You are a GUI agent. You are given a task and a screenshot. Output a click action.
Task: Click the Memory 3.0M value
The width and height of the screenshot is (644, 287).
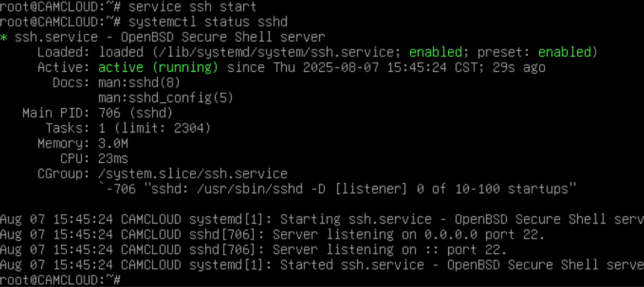pyautogui.click(x=113, y=143)
